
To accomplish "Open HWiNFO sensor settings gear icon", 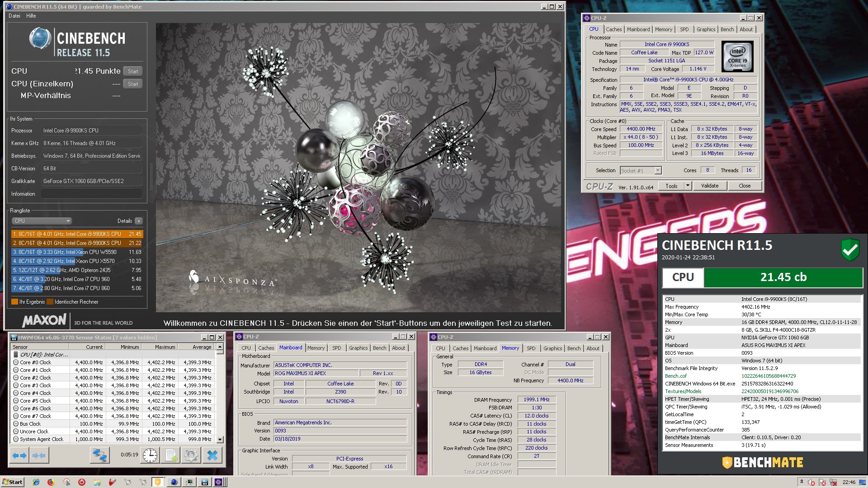I will click(x=191, y=455).
